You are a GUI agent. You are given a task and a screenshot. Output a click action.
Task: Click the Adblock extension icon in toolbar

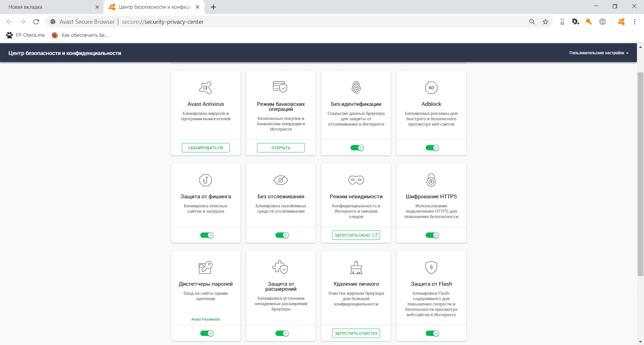pyautogui.click(x=603, y=22)
